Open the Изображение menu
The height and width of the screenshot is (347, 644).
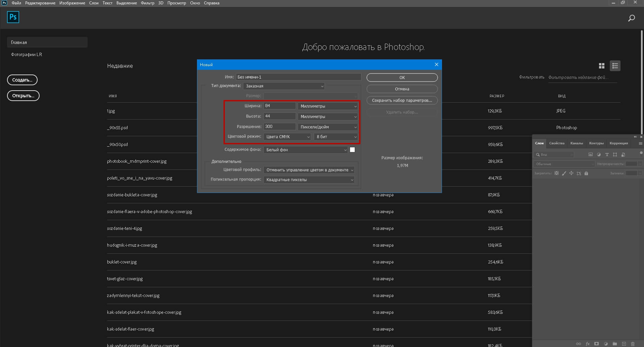pos(72,3)
